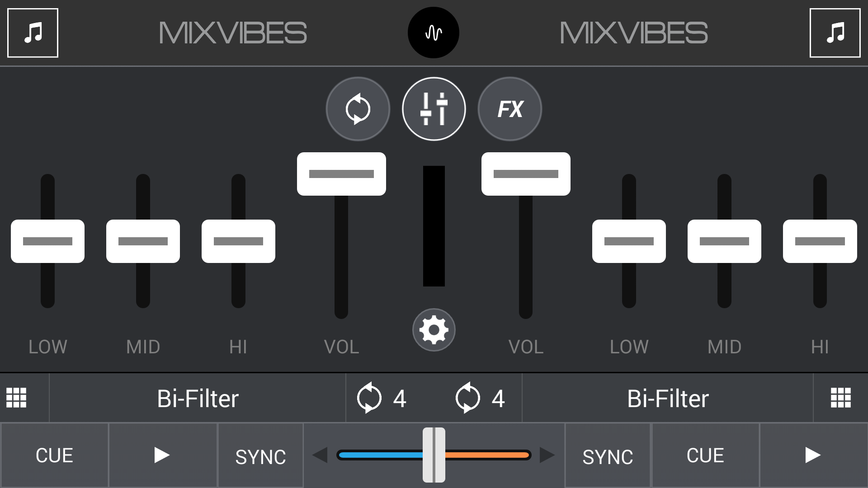Open the loop panel circular arrow icon
Screen dimensions: 868x488
tap(358, 109)
